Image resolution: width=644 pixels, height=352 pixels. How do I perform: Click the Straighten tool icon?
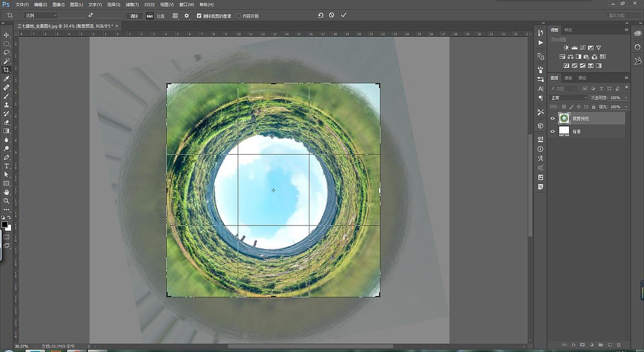pyautogui.click(x=150, y=16)
